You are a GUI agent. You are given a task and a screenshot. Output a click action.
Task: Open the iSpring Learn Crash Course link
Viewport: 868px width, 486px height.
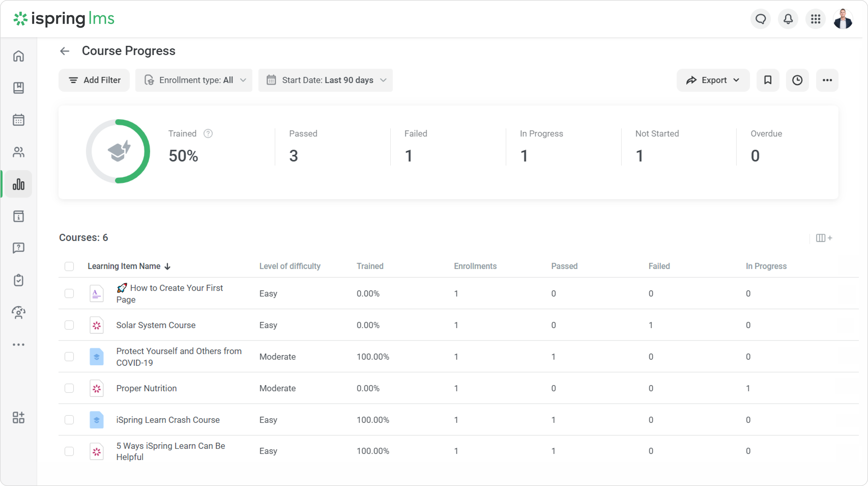168,420
